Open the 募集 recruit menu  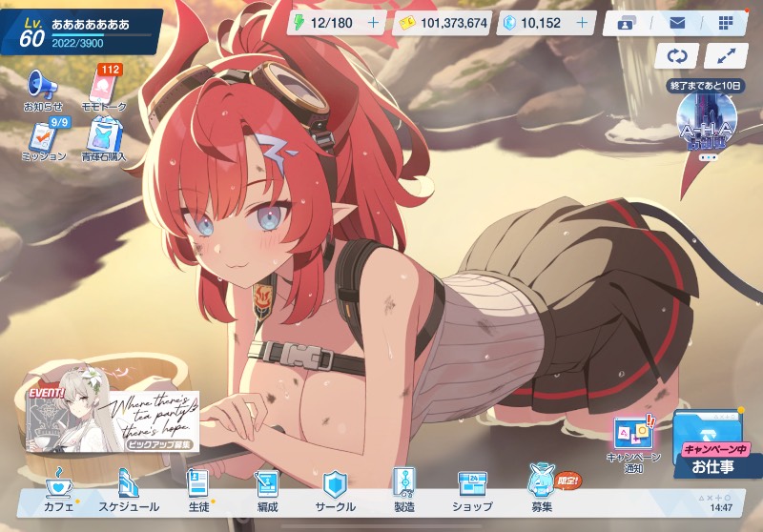click(544, 489)
